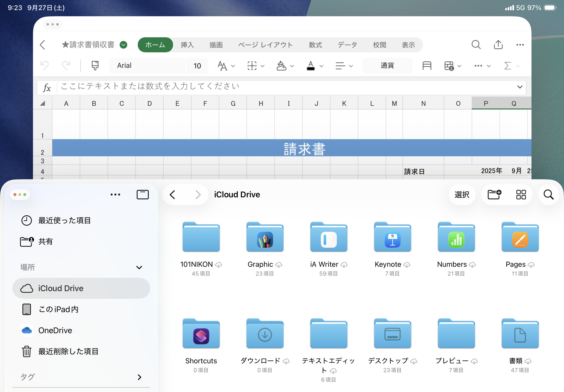Tap the share icon in Excel

[498, 45]
